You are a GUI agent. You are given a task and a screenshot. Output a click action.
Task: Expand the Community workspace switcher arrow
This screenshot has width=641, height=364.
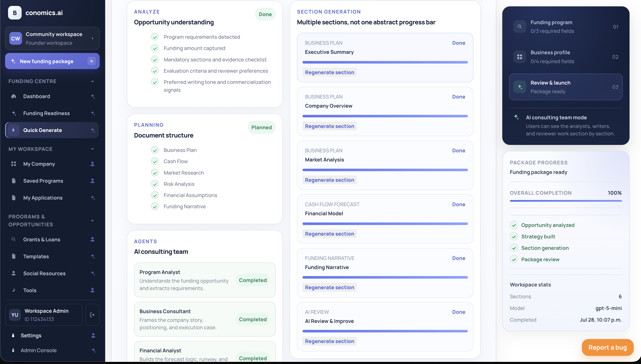coord(92,39)
